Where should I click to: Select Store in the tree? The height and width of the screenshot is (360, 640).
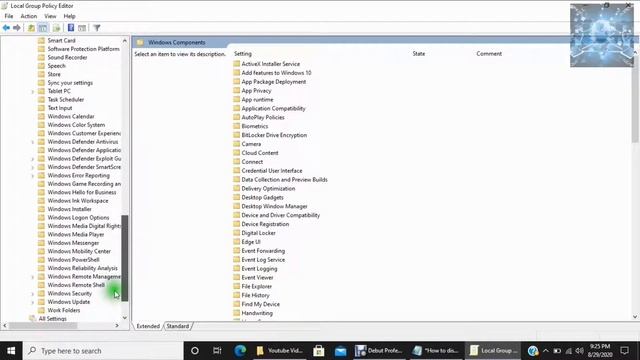click(54, 74)
